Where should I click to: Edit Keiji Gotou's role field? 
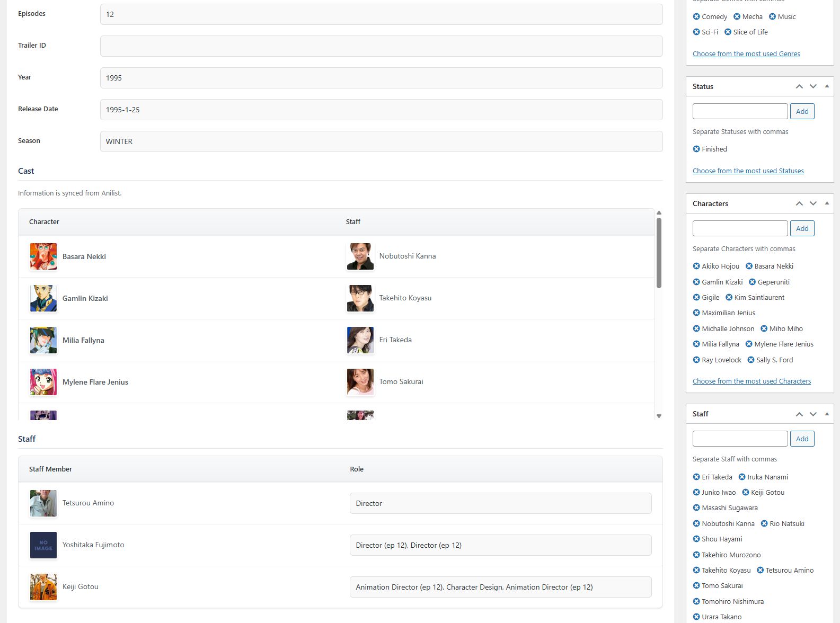[x=500, y=587]
